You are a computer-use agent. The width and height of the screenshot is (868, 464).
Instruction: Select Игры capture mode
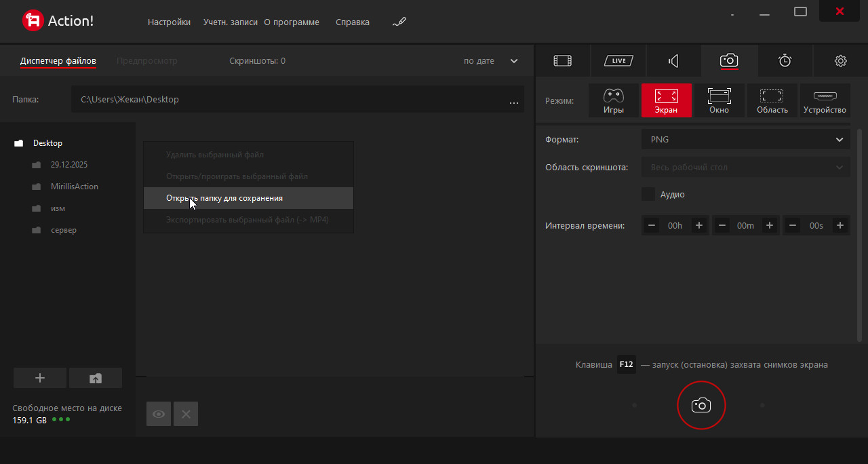click(613, 100)
